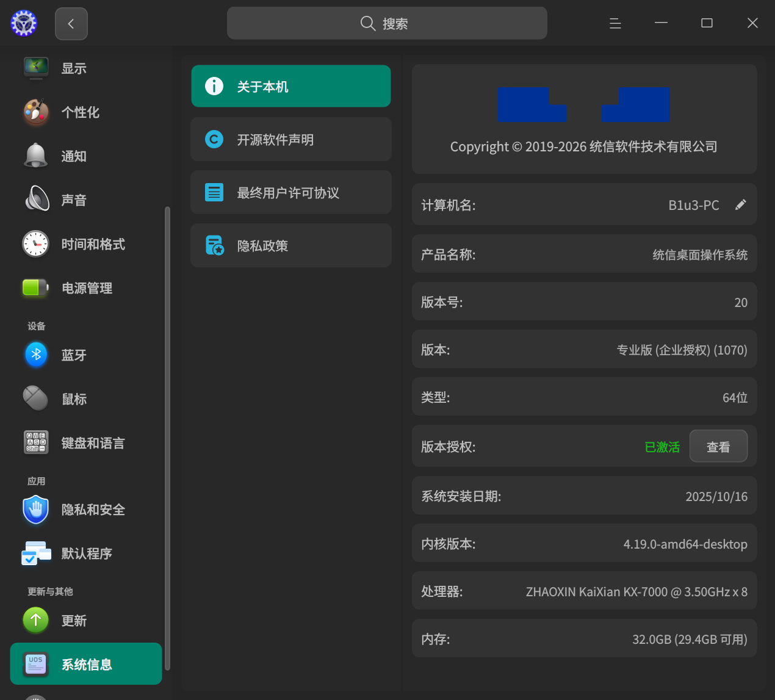Screen dimensions: 775x700
Task: Open the title bar hamburger menu
Action: pyautogui.click(x=615, y=23)
